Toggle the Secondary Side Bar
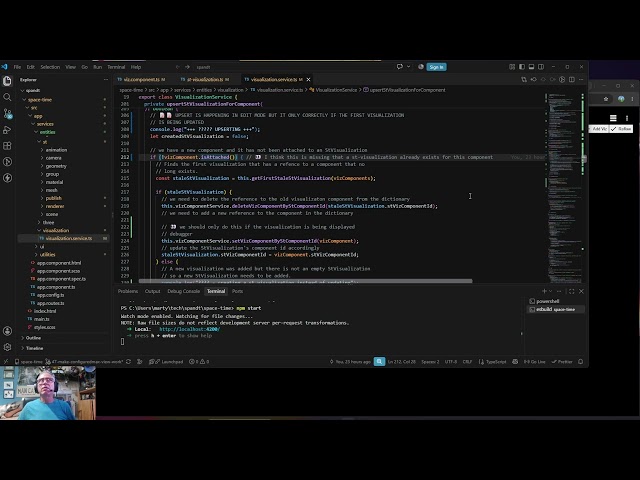Image resolution: width=640 pixels, height=480 pixels. tap(541, 67)
